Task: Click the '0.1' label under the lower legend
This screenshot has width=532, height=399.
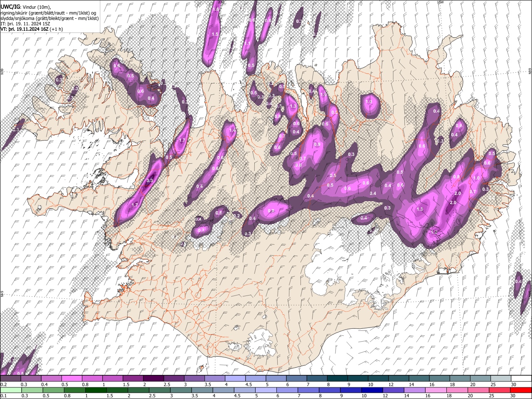Action: [3, 396]
